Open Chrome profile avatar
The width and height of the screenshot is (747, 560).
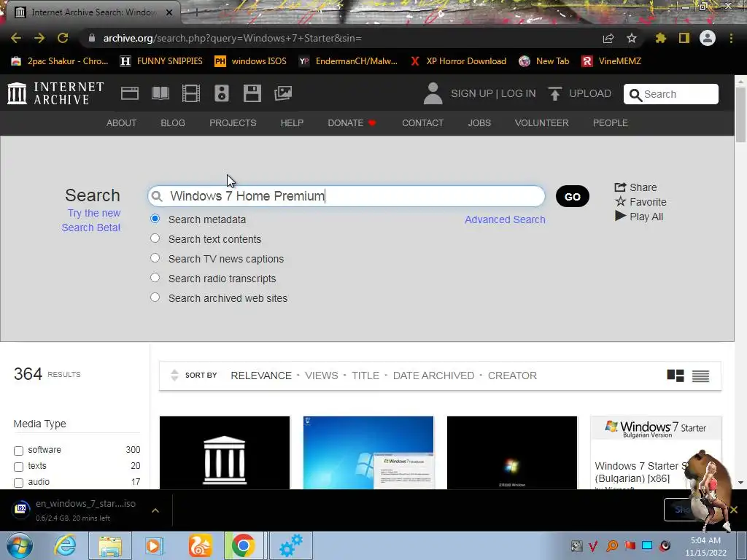point(708,38)
